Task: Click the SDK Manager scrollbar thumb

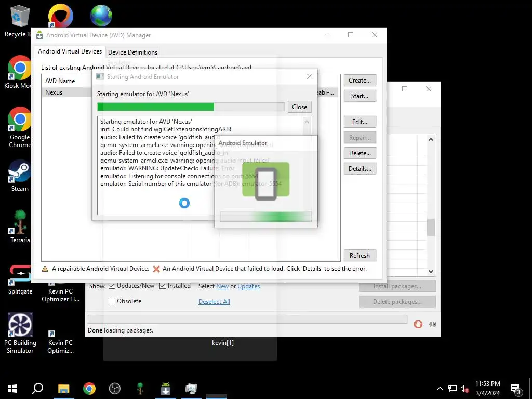Action: [x=431, y=228]
